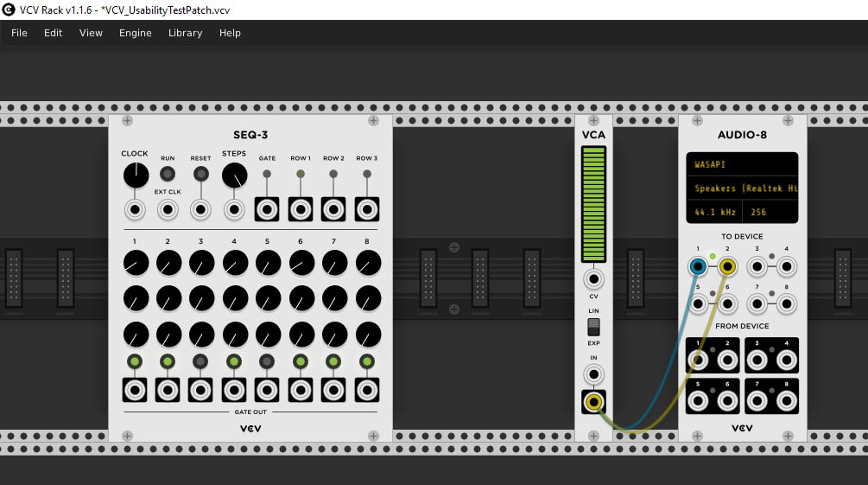This screenshot has width=868, height=485.
Task: Click the row 1 knob for step 8
Action: tap(368, 263)
